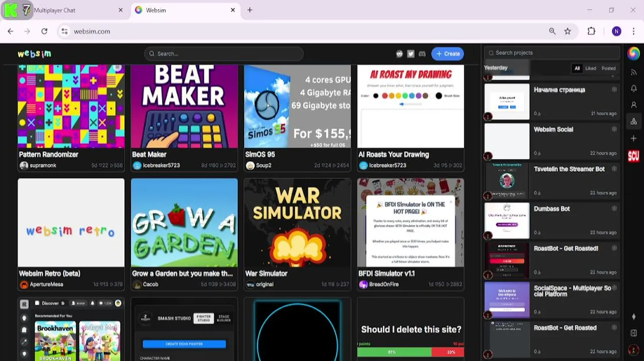644x361 pixels.
Task: Open the Dumbass Bot project title
Action: (552, 209)
